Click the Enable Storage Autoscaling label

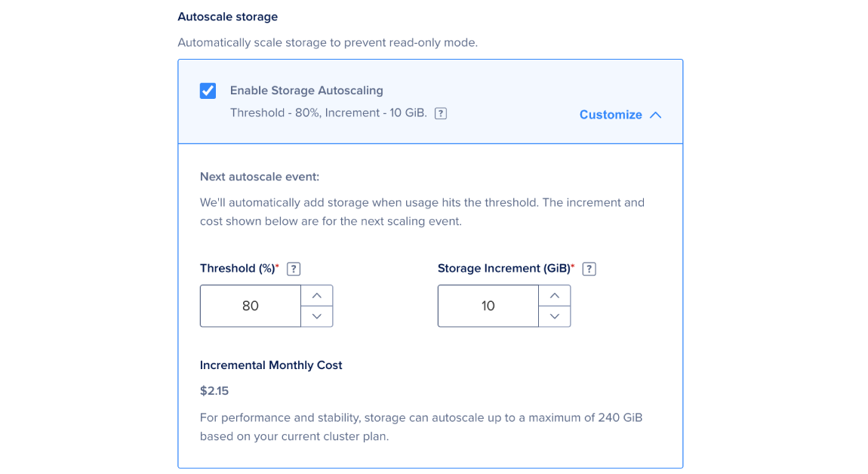tap(306, 91)
